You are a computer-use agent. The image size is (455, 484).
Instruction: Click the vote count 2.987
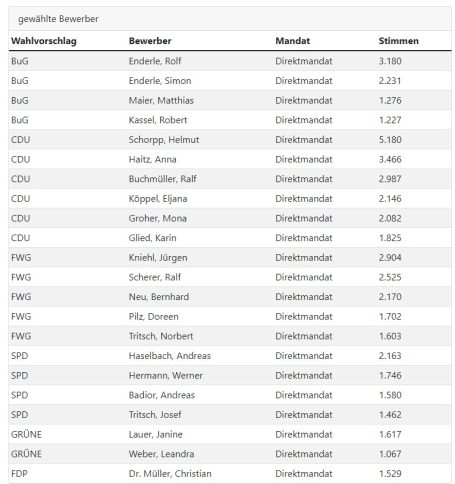[390, 179]
